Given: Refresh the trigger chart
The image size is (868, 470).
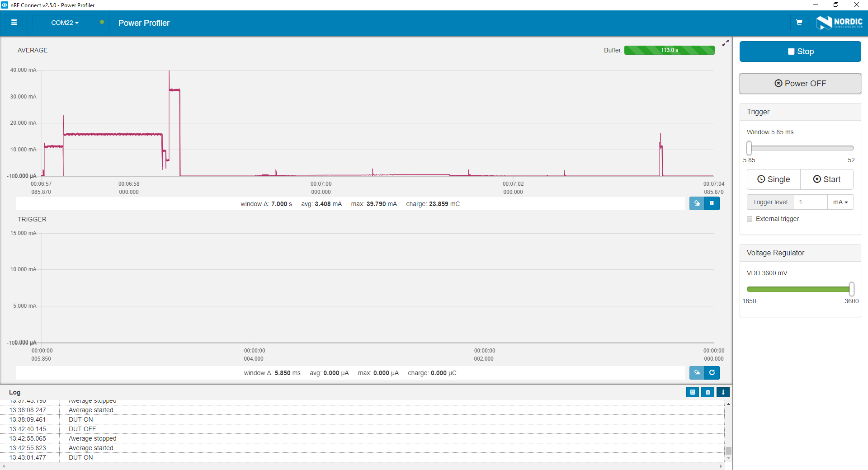Looking at the screenshot, I should pyautogui.click(x=712, y=372).
